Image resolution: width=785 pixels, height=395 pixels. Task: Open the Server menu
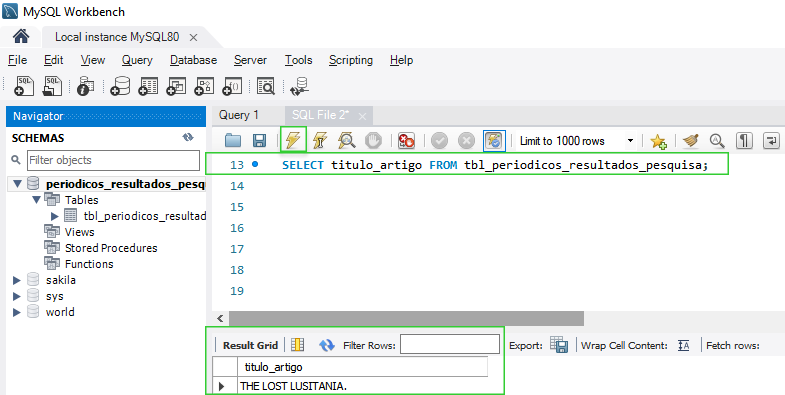[x=250, y=60]
